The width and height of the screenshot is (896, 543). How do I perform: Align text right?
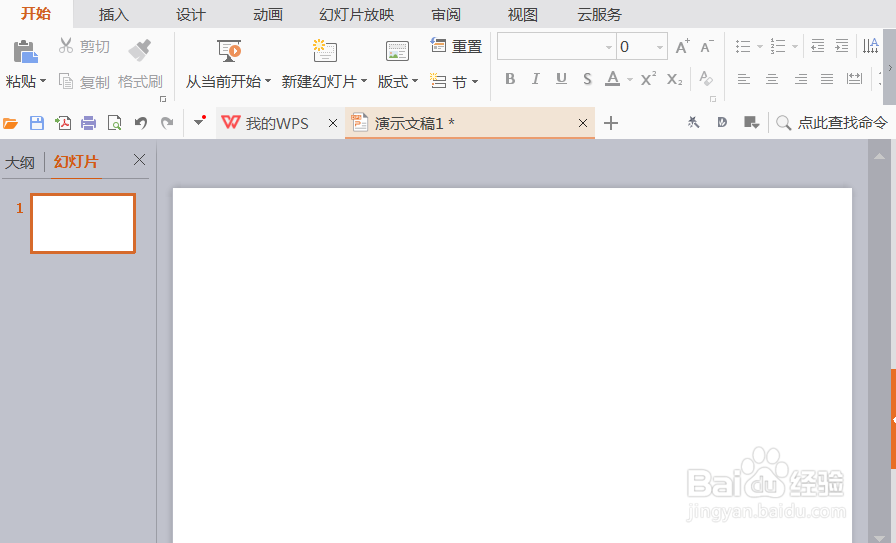pyautogui.click(x=801, y=79)
